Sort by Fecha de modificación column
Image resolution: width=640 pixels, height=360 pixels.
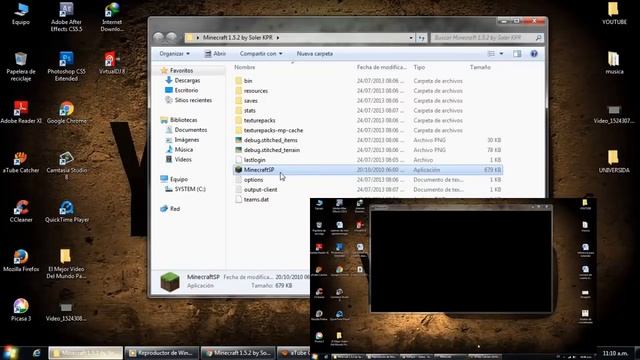382,67
